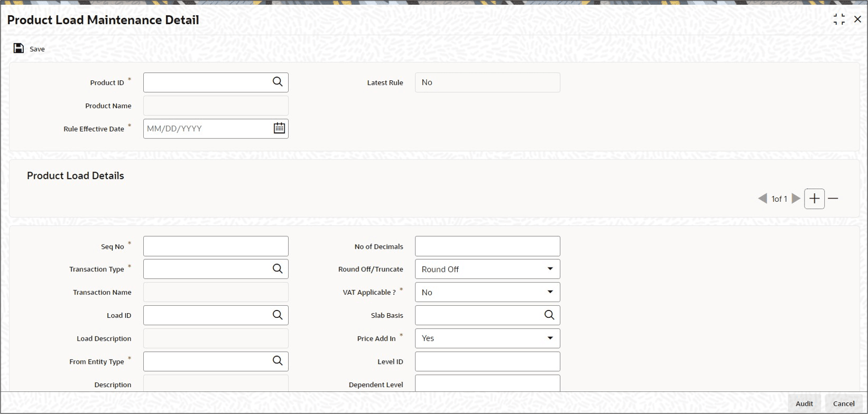Go to previous product load record
This screenshot has width=868, height=414.
coord(762,199)
